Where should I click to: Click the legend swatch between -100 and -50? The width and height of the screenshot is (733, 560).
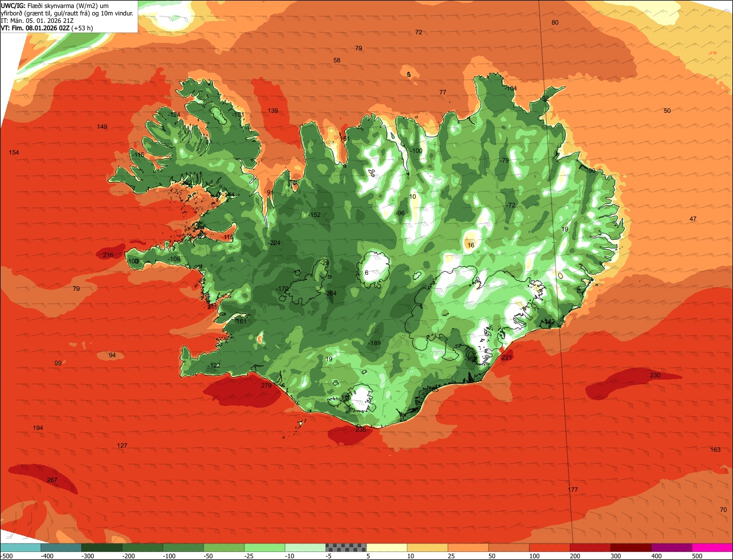(x=183, y=547)
